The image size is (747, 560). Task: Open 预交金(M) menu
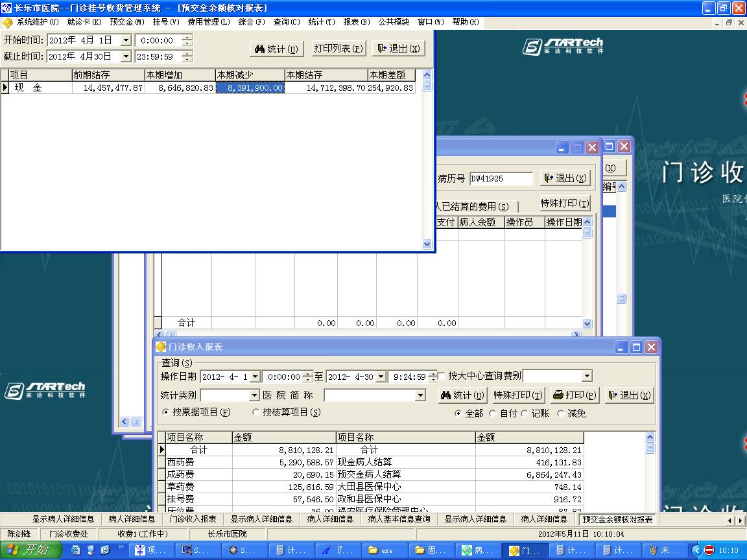point(126,22)
